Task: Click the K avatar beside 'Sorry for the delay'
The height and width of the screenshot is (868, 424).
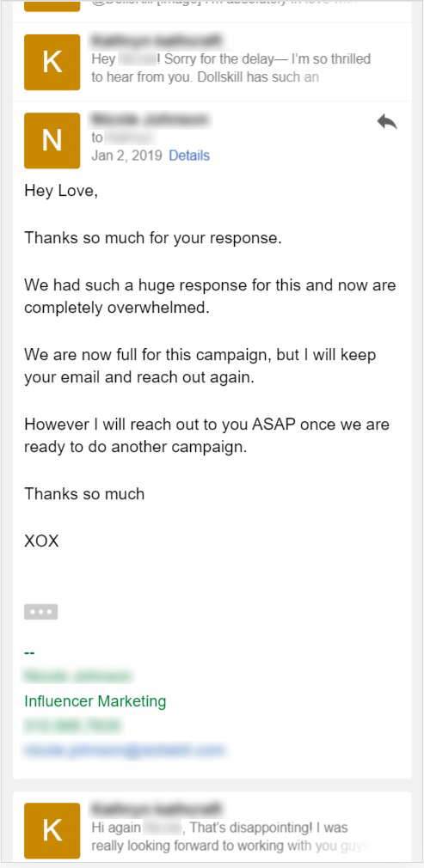Action: (x=52, y=62)
